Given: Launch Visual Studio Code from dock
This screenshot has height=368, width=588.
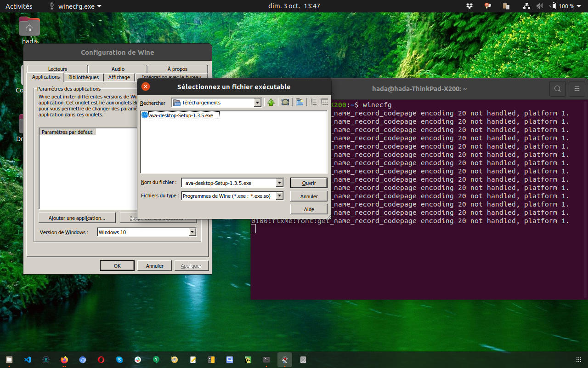Looking at the screenshot, I should pyautogui.click(x=28, y=360).
